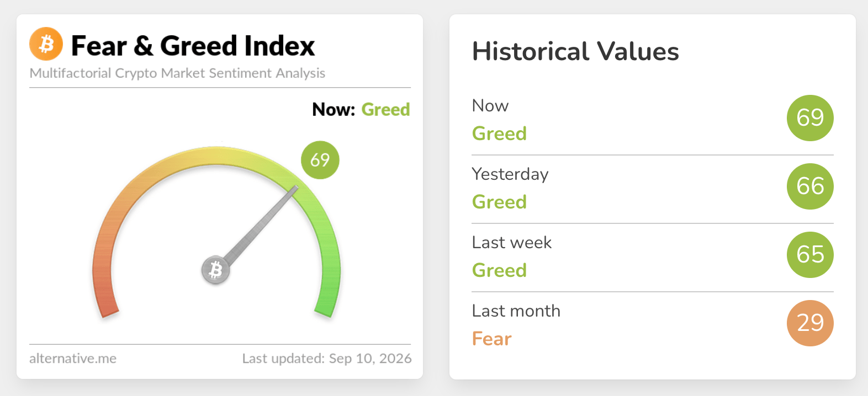The height and width of the screenshot is (396, 868).
Task: Click the green 69 badge on the gauge
Action: pos(320,160)
